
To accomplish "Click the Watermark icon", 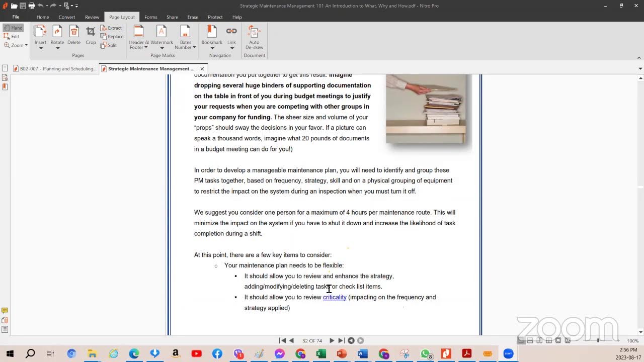I will tap(162, 31).
